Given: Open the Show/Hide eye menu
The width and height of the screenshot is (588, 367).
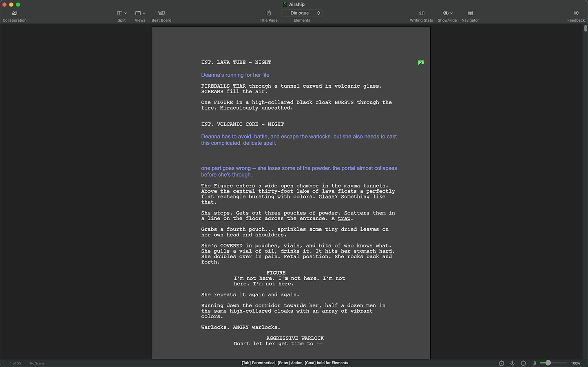Looking at the screenshot, I should pos(447,13).
